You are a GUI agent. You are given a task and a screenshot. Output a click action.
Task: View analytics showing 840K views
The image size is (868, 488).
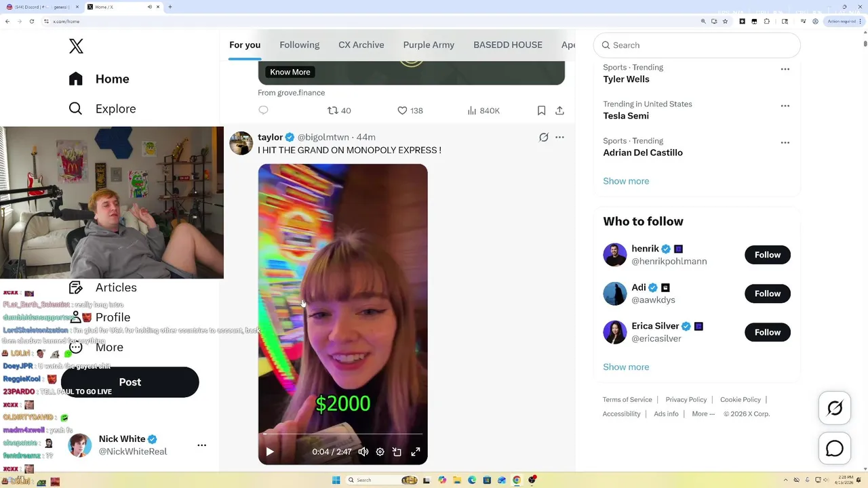click(x=484, y=110)
